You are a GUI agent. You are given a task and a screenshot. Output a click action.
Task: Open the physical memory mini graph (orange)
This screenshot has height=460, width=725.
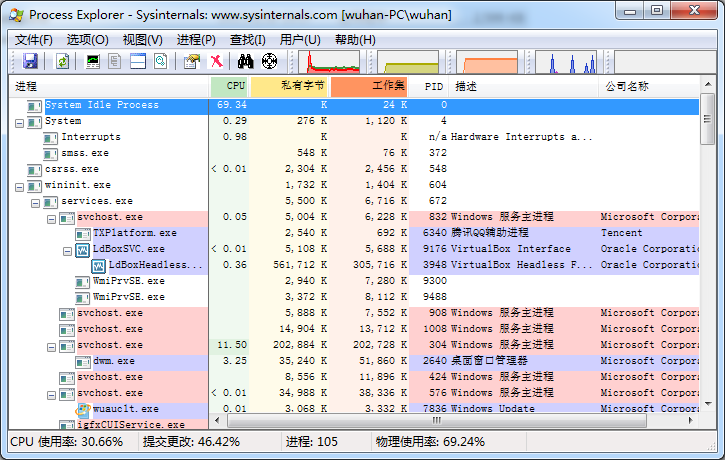(487, 62)
